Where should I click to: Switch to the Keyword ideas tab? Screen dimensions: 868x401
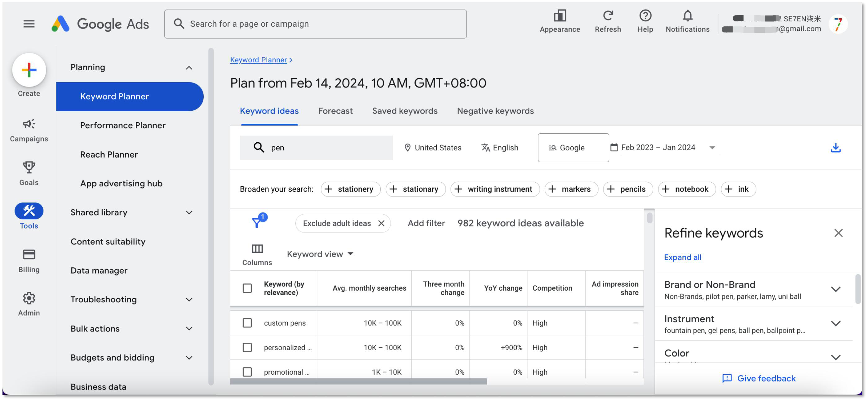pyautogui.click(x=269, y=111)
